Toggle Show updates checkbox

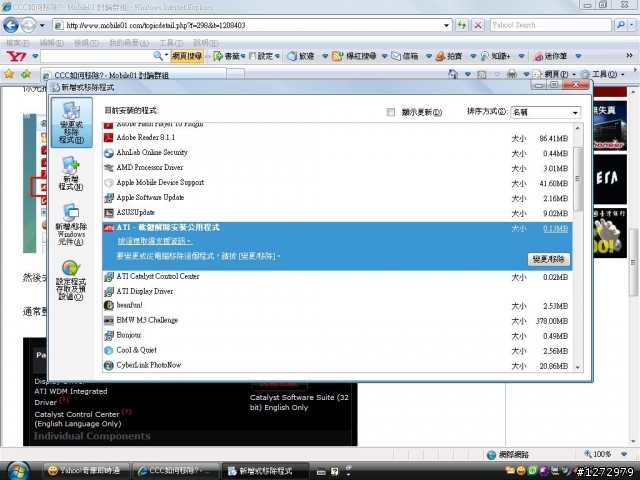tap(391, 112)
